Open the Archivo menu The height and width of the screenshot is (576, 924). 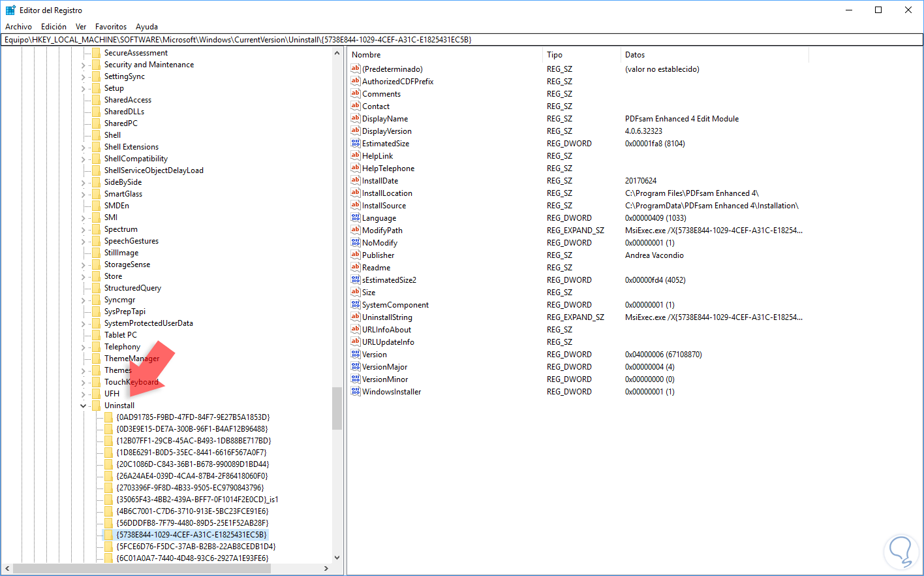click(x=19, y=27)
